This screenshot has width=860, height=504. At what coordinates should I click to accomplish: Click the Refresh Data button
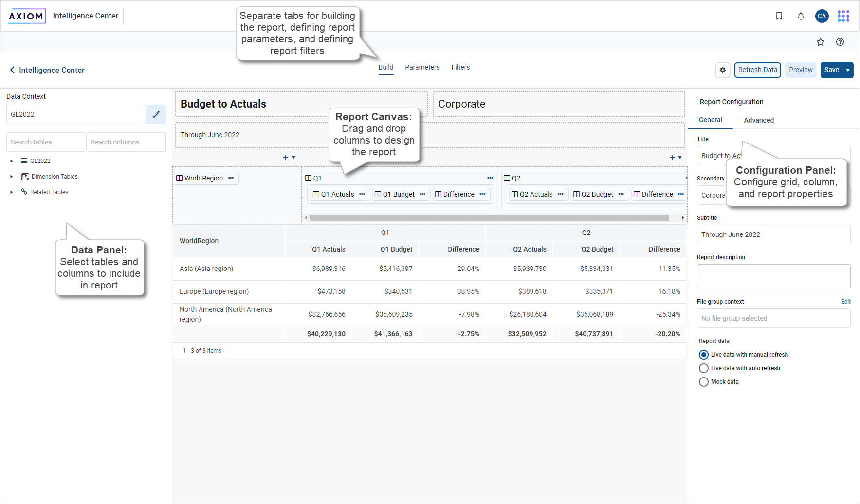point(757,70)
